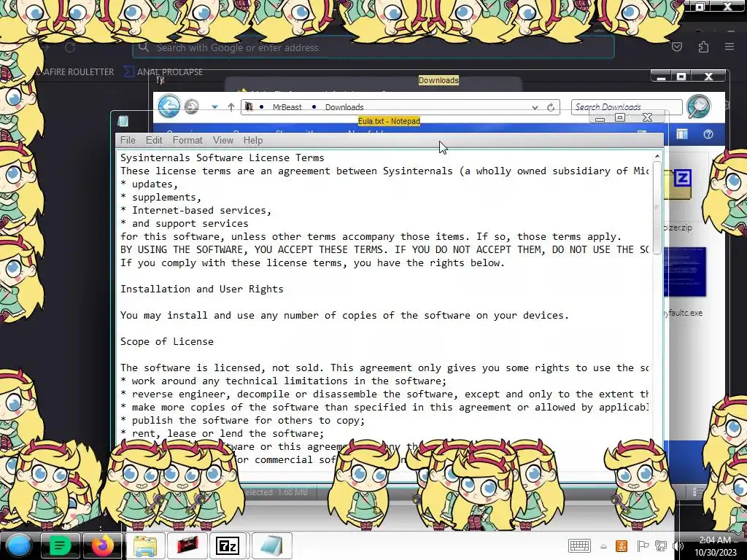The width and height of the screenshot is (747, 560).
Task: Open Action Center flag icon
Action: 642,546
